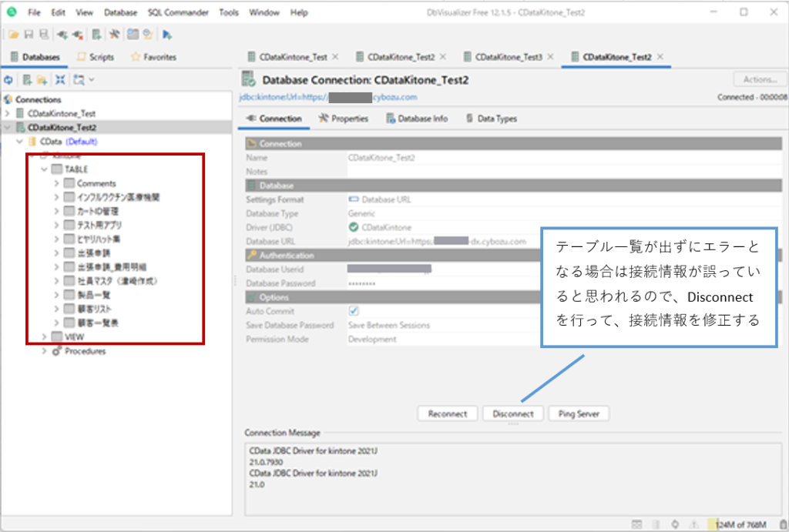This screenshot has height=532, width=789.
Task: Select the カートID管理 table row
Action: (98, 211)
